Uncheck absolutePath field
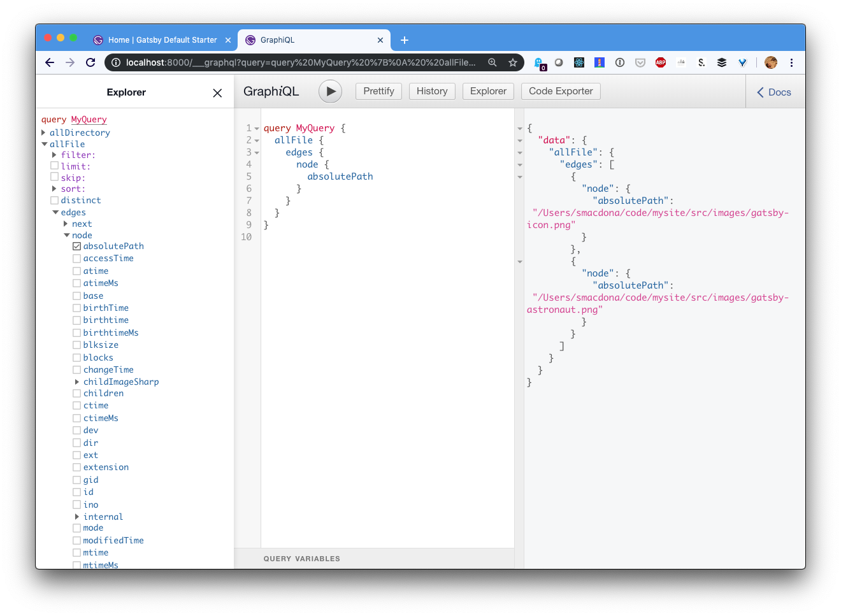This screenshot has width=841, height=616. point(76,246)
